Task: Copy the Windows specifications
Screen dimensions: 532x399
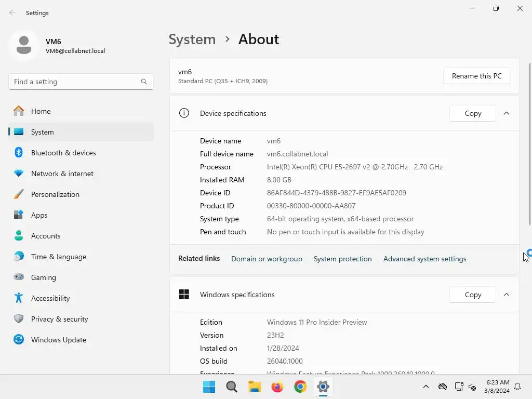Action: 473,295
